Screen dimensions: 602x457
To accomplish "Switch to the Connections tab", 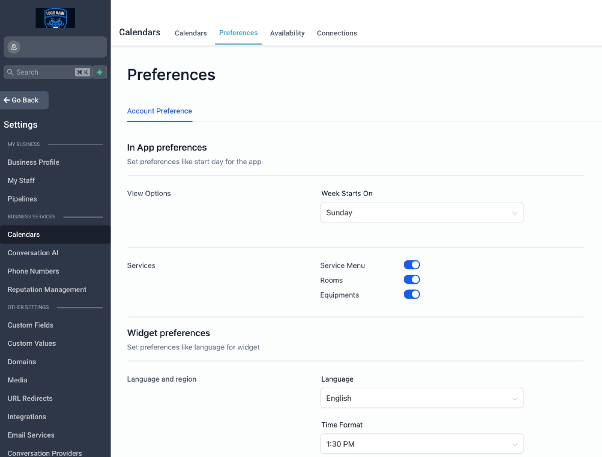I will (x=337, y=33).
